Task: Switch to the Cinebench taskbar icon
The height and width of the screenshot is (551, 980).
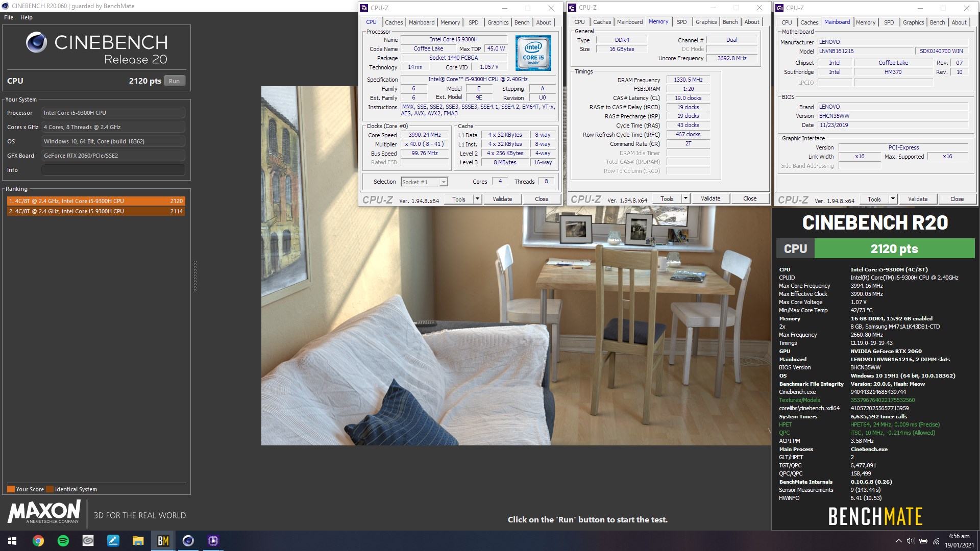Action: pos(188,541)
